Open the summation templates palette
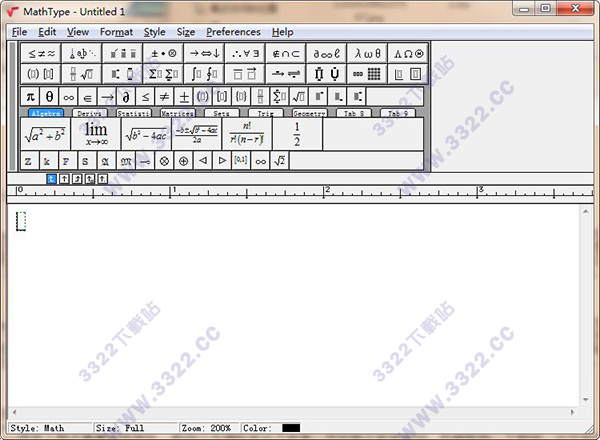The height and width of the screenshot is (440, 600). click(163, 74)
